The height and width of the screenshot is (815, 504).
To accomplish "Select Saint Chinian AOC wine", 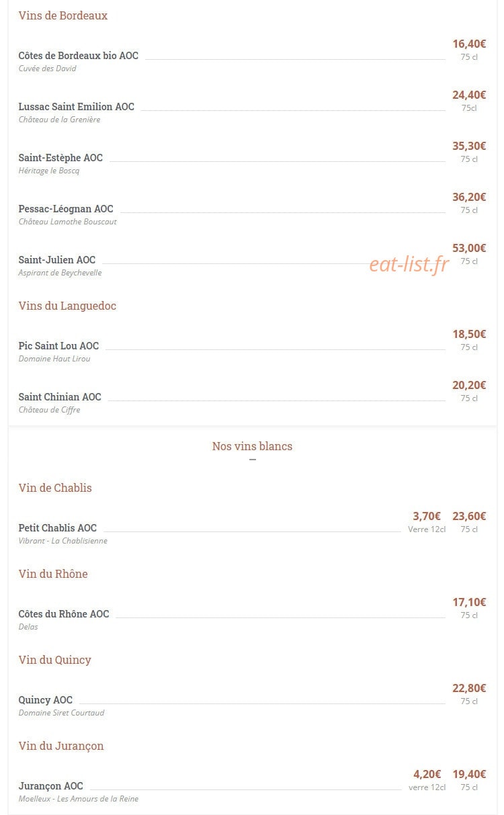I will (x=60, y=397).
